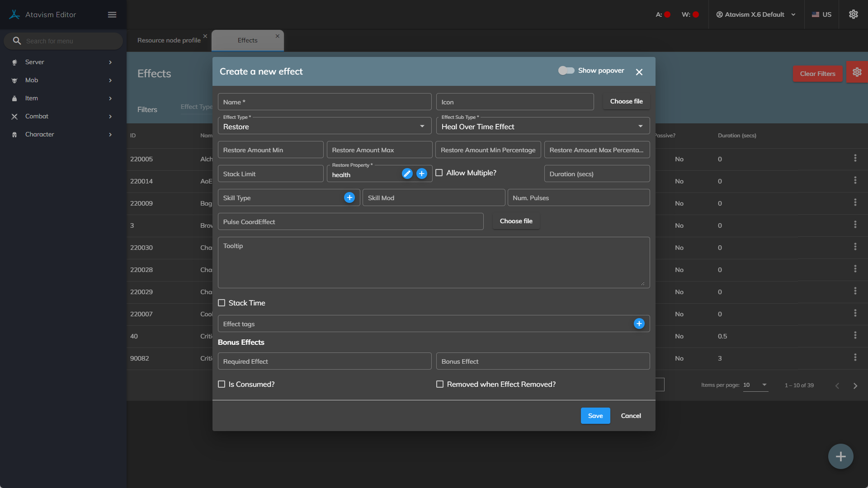This screenshot has height=488, width=868.
Task: Switch to the Resource node profile tab
Action: click(169, 40)
